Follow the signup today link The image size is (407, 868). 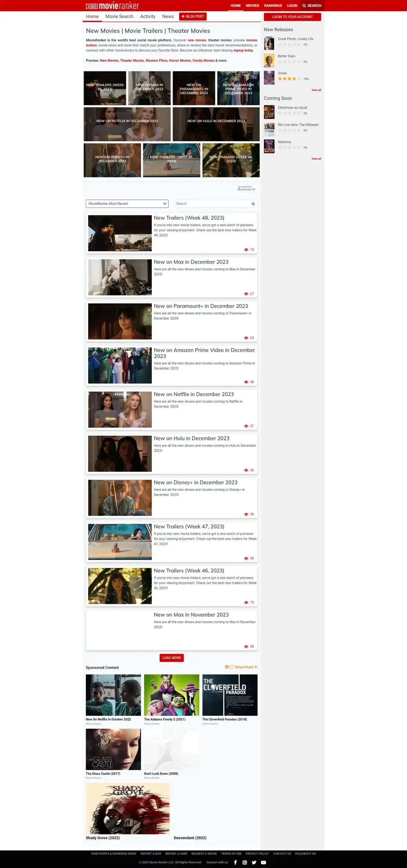click(x=243, y=50)
